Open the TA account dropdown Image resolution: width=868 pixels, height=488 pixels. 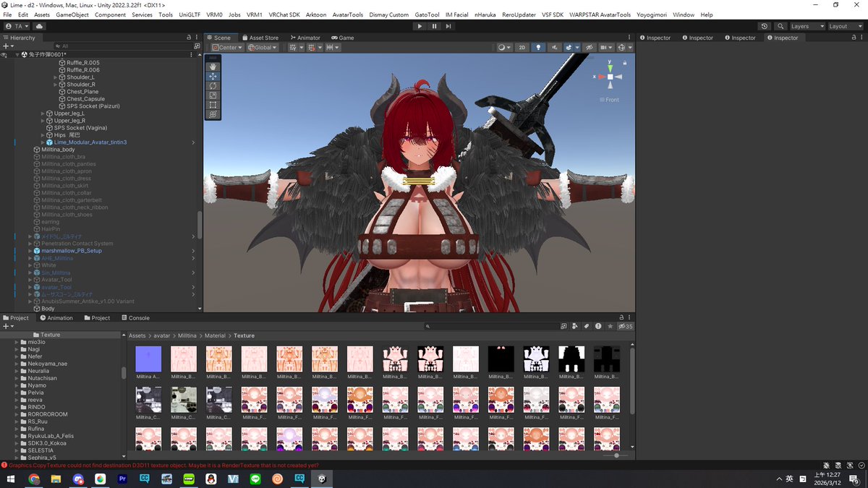[x=17, y=26]
